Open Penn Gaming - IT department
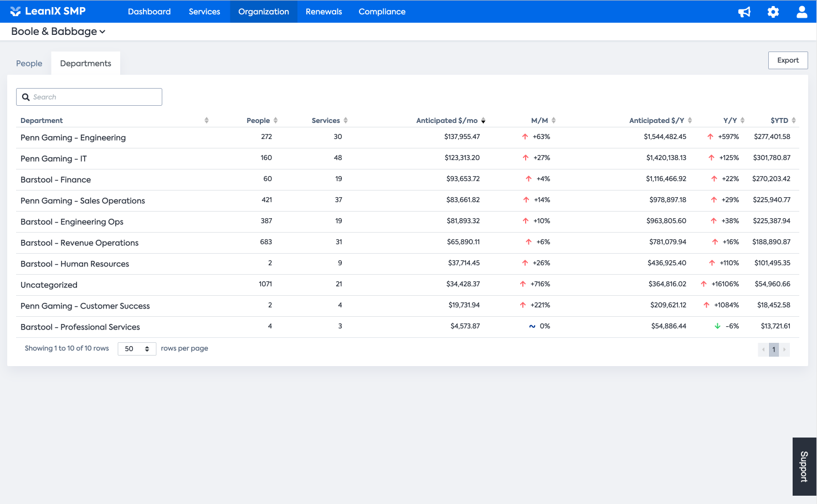The width and height of the screenshot is (817, 504). click(54, 158)
